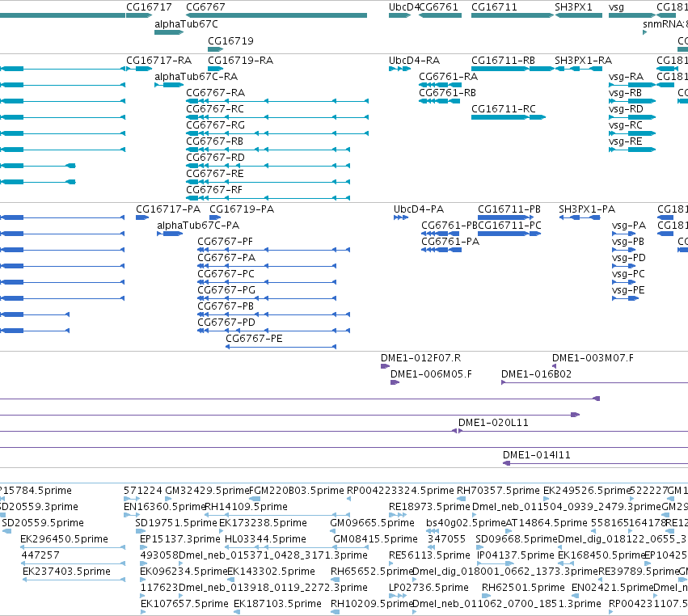Select the CG6767-RF transcript label
Viewport: 688px width, 616px height.
coord(214,190)
